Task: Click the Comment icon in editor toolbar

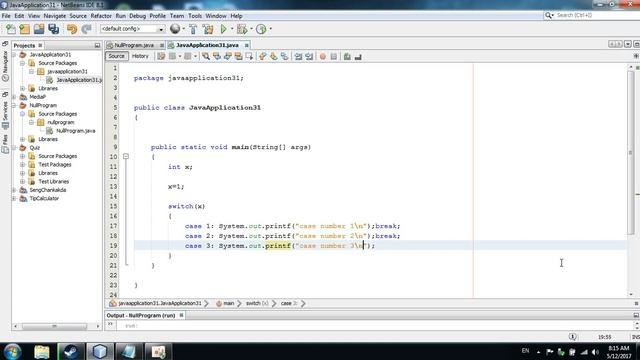Action: coord(347,57)
